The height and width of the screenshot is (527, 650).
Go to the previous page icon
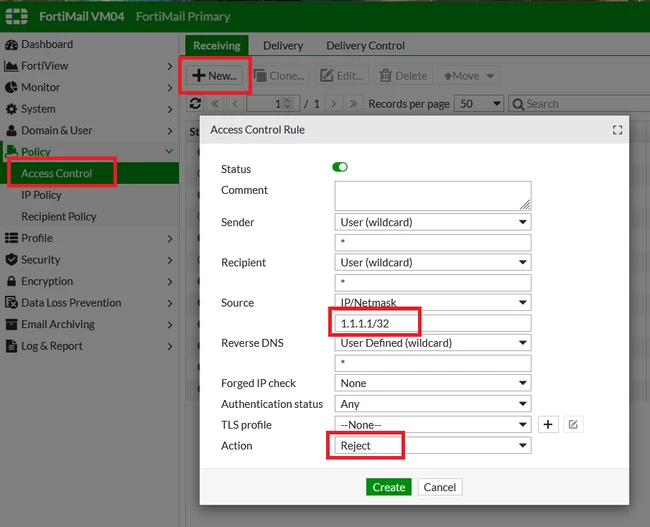click(235, 104)
